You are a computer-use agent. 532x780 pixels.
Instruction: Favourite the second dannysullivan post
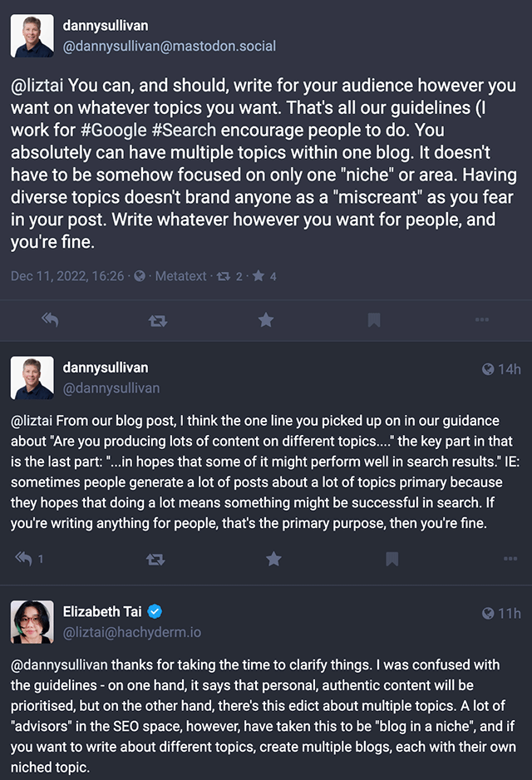click(273, 559)
